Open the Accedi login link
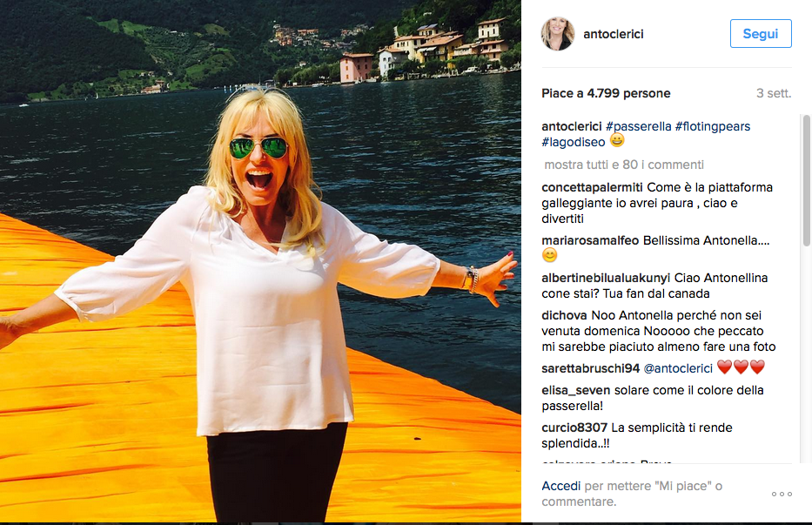812x525 pixels. pos(560,485)
